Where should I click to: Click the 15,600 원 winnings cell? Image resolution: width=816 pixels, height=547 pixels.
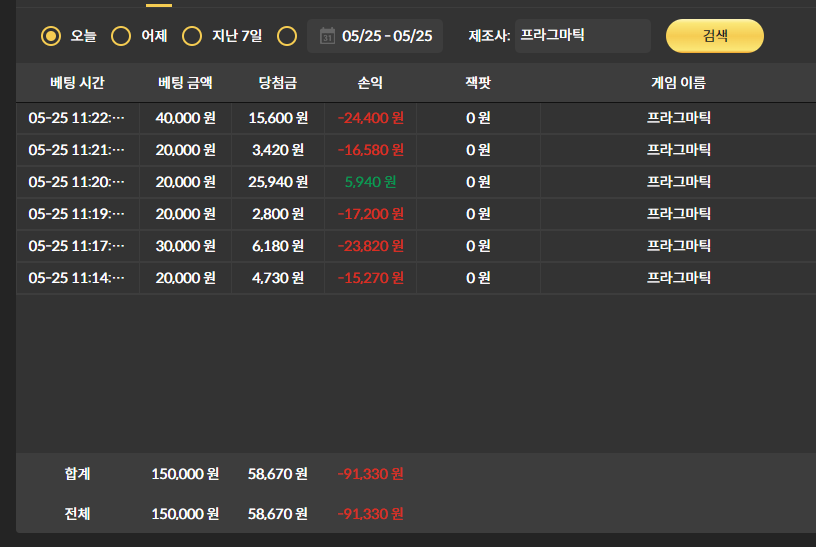278,118
